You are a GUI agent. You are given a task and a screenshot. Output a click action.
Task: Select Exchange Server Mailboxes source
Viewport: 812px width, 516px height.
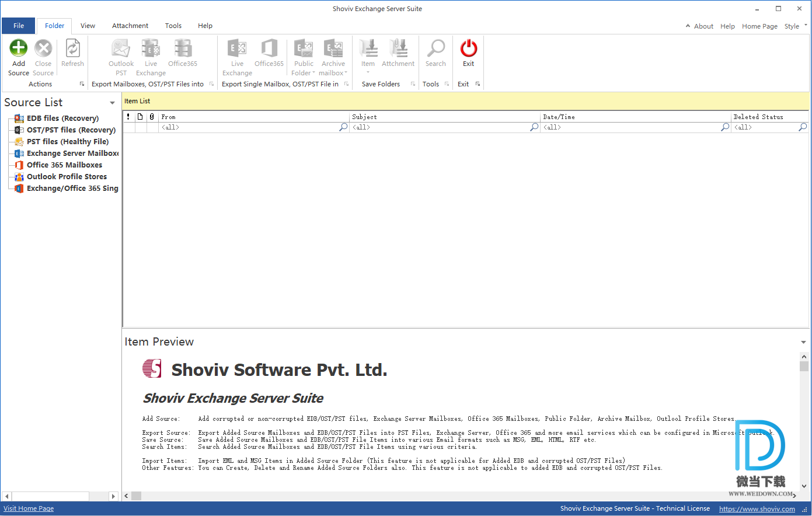[x=72, y=153]
